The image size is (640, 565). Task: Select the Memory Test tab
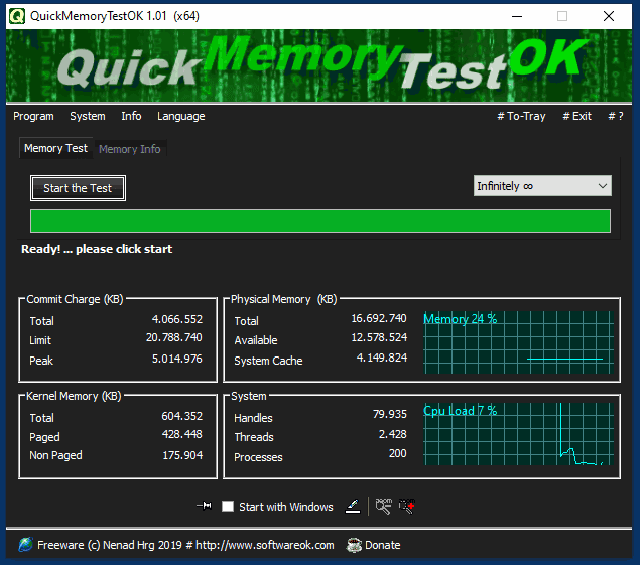coord(56,148)
